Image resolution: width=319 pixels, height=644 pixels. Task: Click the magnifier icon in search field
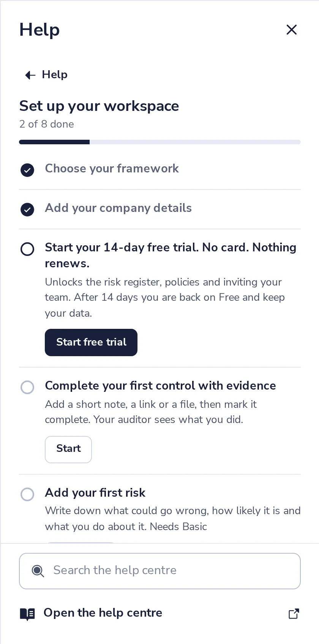click(38, 571)
